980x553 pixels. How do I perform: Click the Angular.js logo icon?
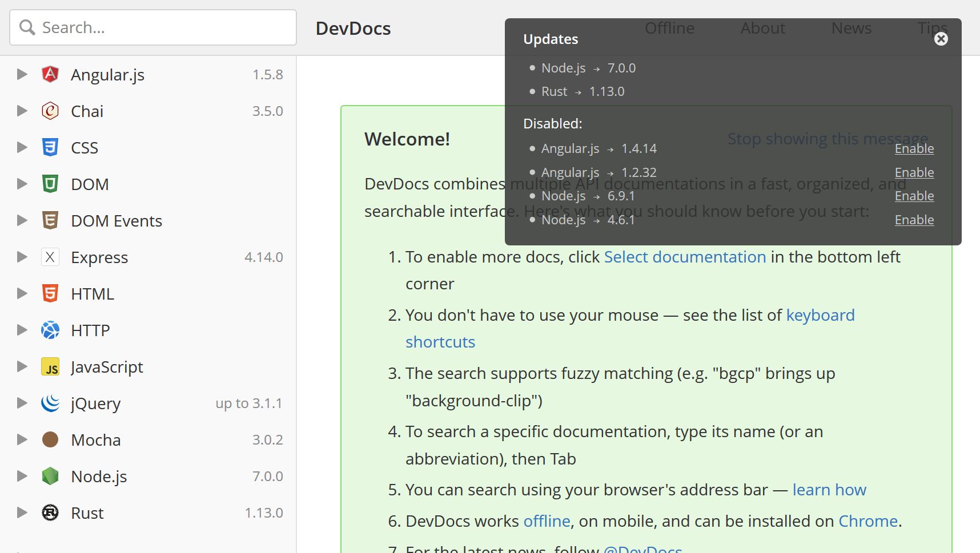click(x=50, y=74)
